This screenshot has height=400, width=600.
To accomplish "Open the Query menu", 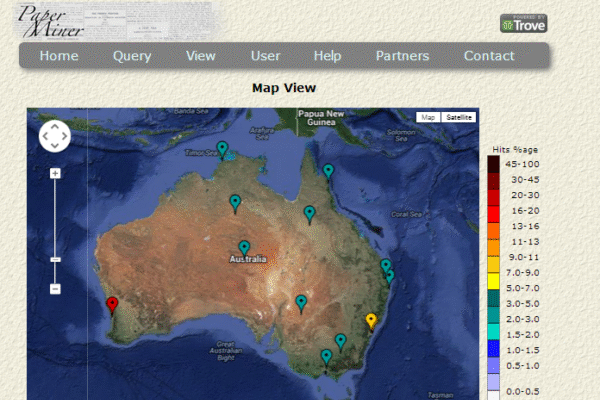I will (x=132, y=56).
